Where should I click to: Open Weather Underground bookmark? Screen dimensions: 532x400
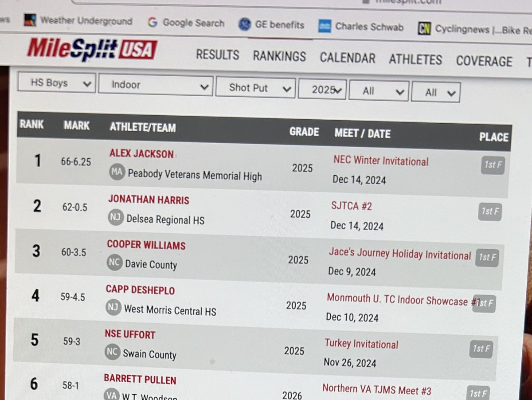[78, 20]
